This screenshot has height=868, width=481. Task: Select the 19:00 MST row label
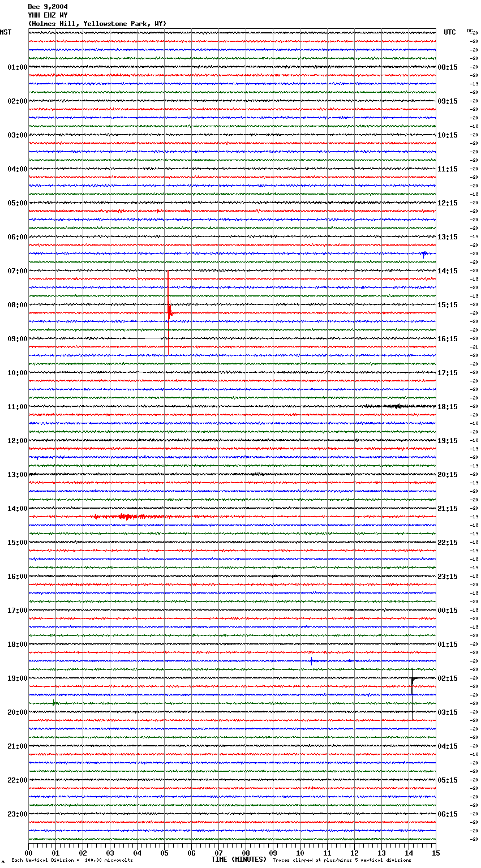17,678
